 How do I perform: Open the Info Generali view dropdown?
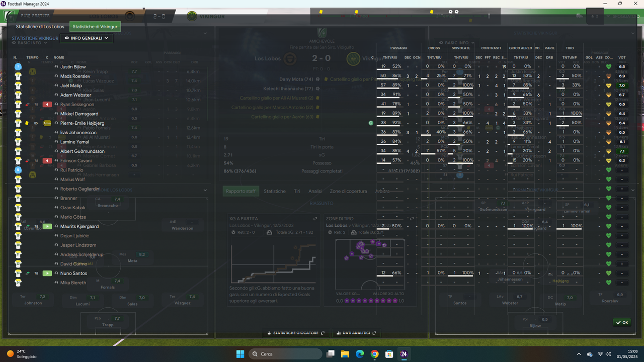coord(87,38)
